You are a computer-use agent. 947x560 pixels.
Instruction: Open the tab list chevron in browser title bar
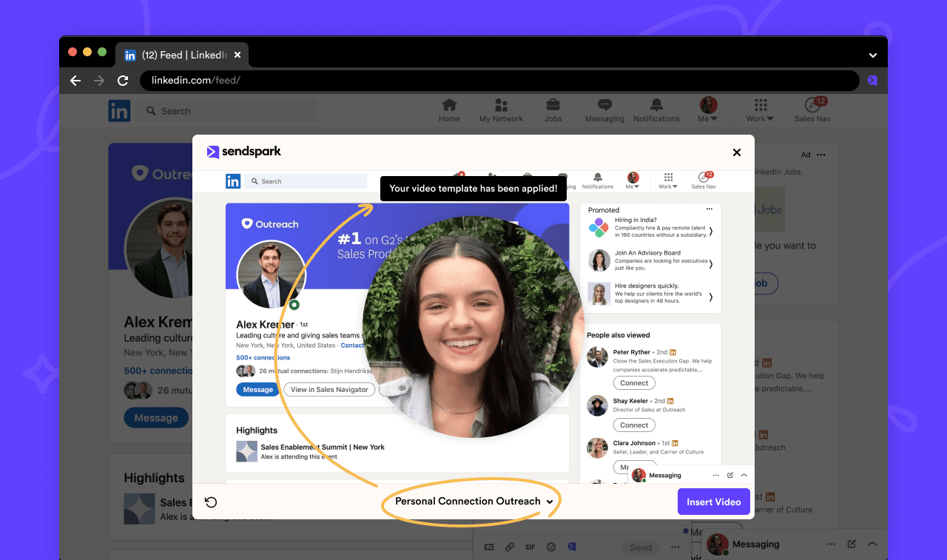coord(873,55)
